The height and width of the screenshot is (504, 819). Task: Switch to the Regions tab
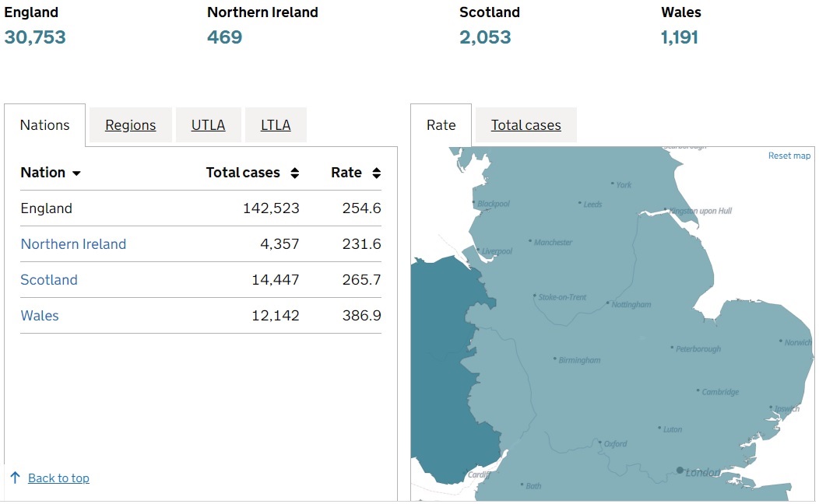(131, 125)
